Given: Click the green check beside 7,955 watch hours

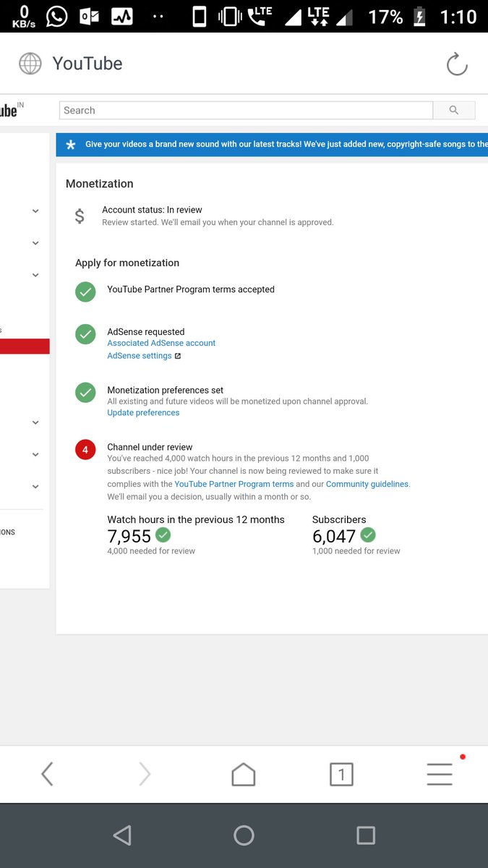Looking at the screenshot, I should (163, 535).
